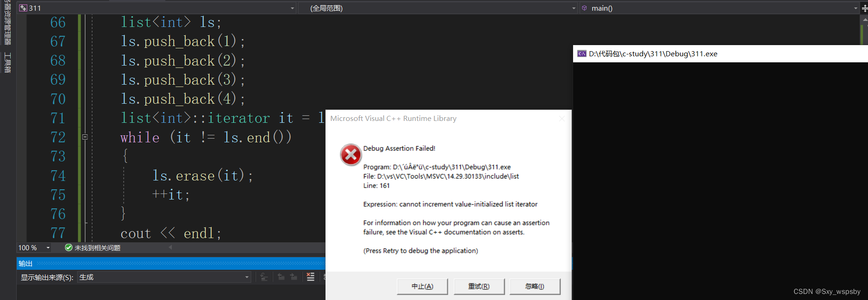
Task: Click the find message in code icon in output toolbar
Action: (264, 277)
